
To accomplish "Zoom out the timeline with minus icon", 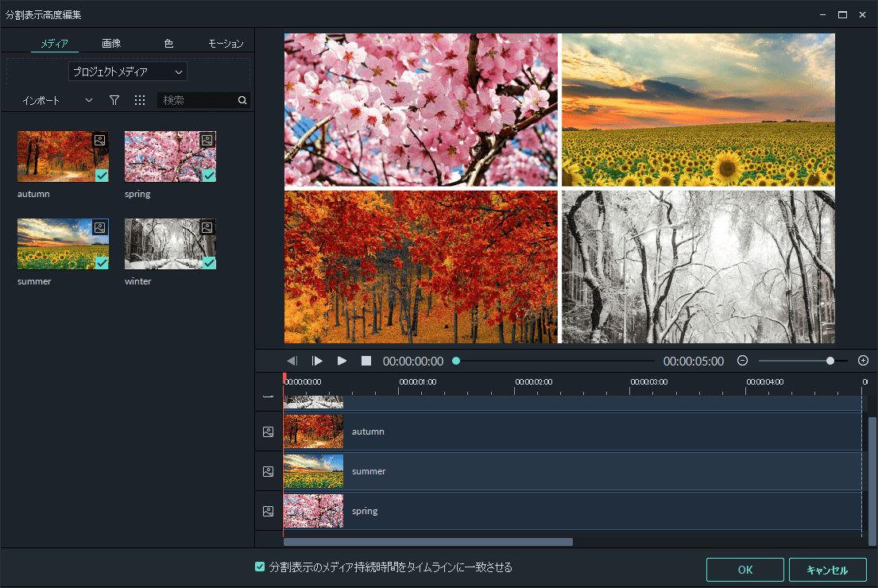I will coord(742,361).
